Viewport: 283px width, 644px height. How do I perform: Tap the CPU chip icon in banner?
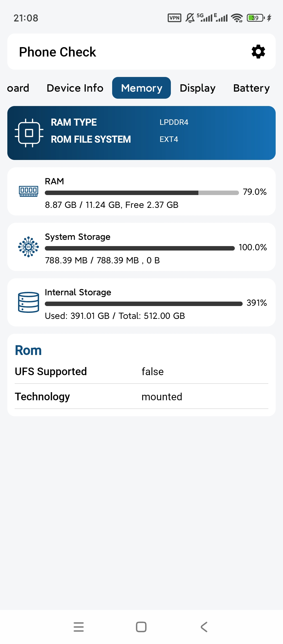29,133
